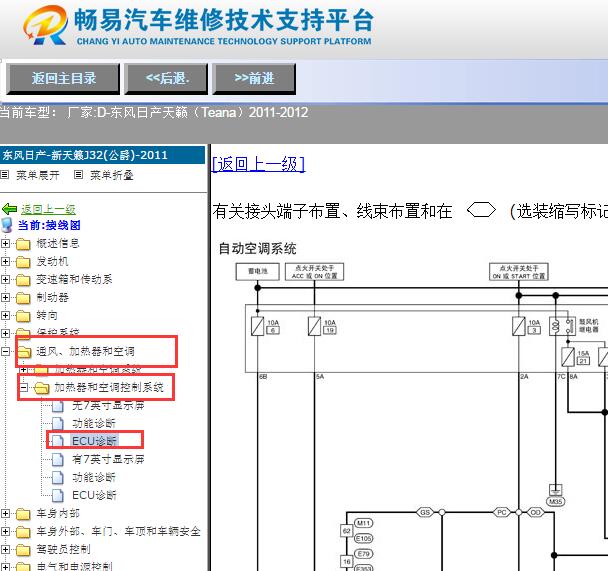Expand the 驾驶员控制 tree node
This screenshot has width=608, height=571.
5,550
